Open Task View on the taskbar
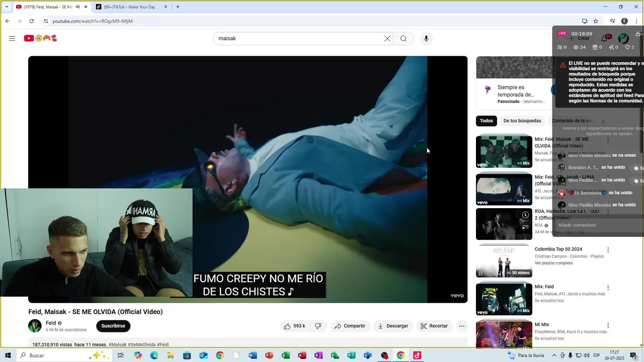 [x=121, y=355]
